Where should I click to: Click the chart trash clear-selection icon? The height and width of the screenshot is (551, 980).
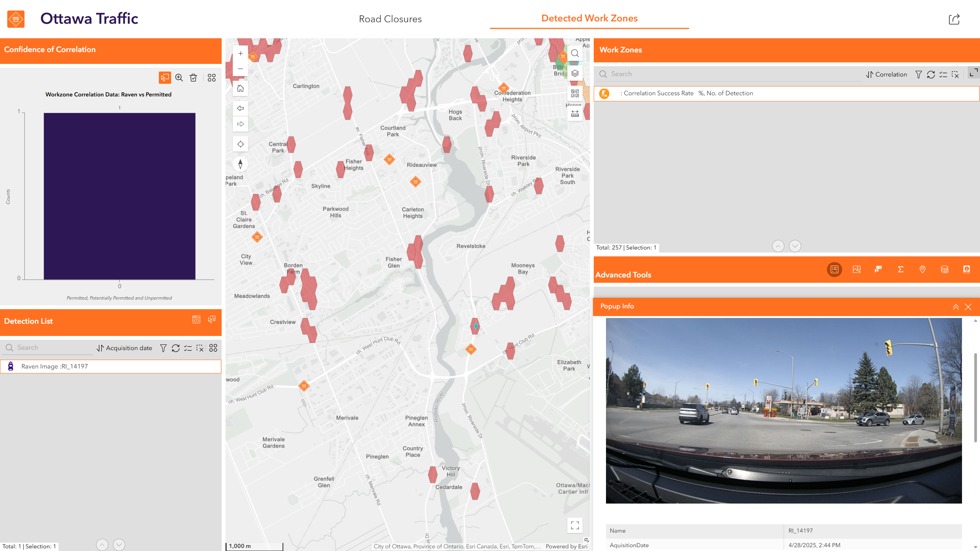pos(193,78)
